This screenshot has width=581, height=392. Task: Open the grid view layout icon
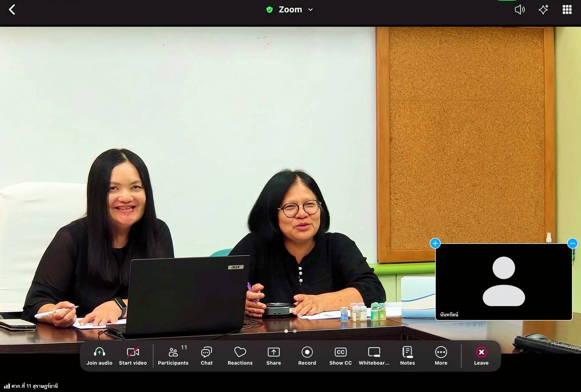click(567, 10)
